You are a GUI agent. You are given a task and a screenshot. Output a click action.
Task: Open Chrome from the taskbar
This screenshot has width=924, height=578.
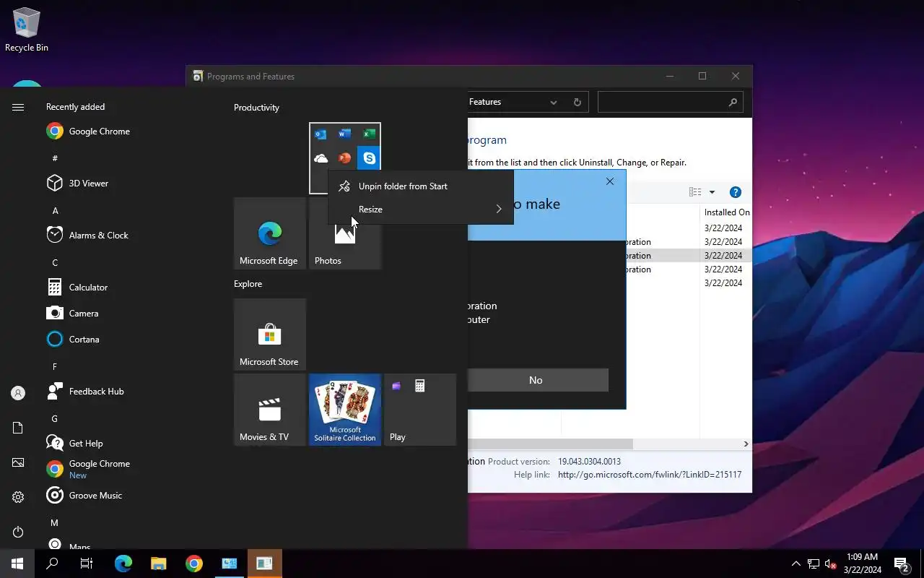[193, 564]
